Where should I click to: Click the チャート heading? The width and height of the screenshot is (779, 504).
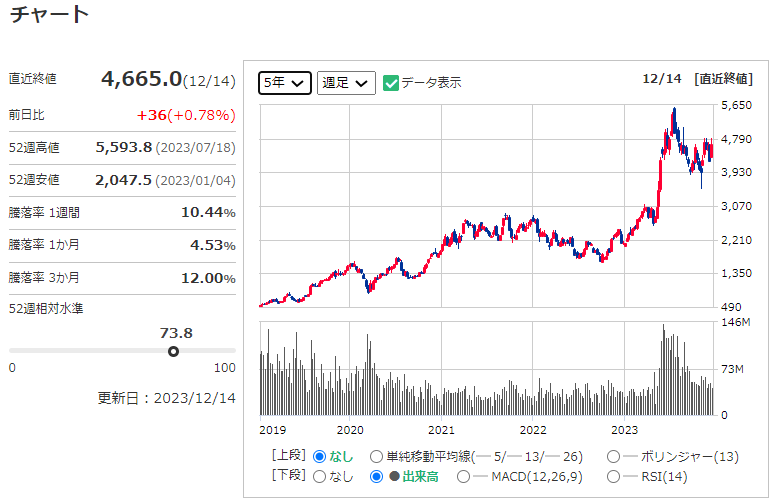(49, 15)
